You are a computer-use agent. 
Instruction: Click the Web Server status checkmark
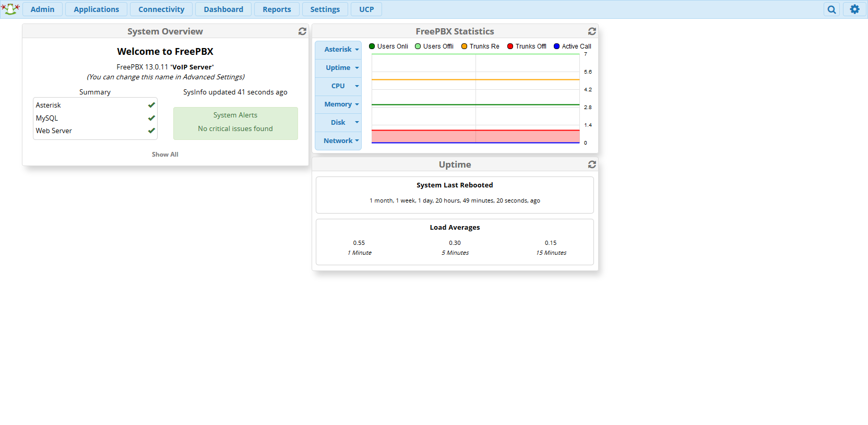[151, 131]
